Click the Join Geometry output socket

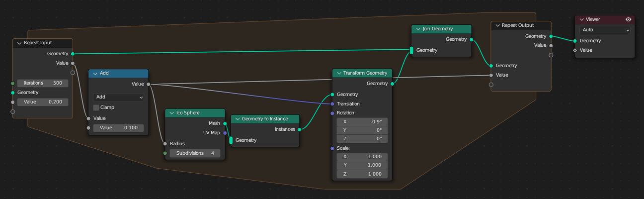pos(471,39)
